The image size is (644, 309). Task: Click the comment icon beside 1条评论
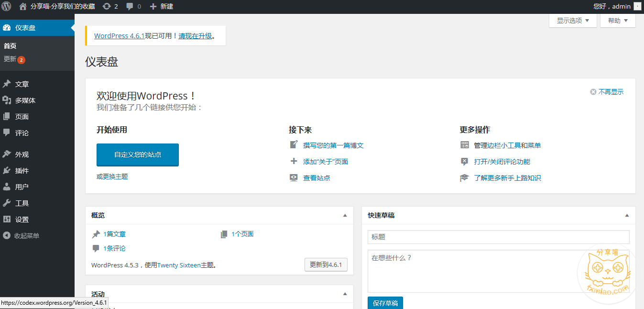click(96, 249)
